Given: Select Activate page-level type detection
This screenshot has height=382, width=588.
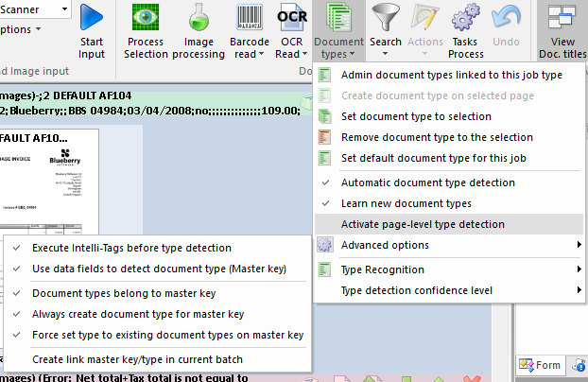Looking at the screenshot, I should pyautogui.click(x=423, y=224).
